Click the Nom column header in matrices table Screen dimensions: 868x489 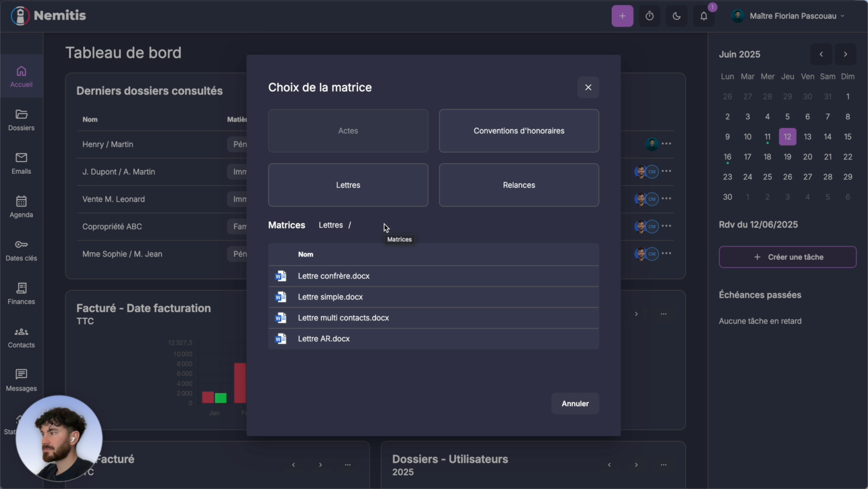click(x=305, y=254)
